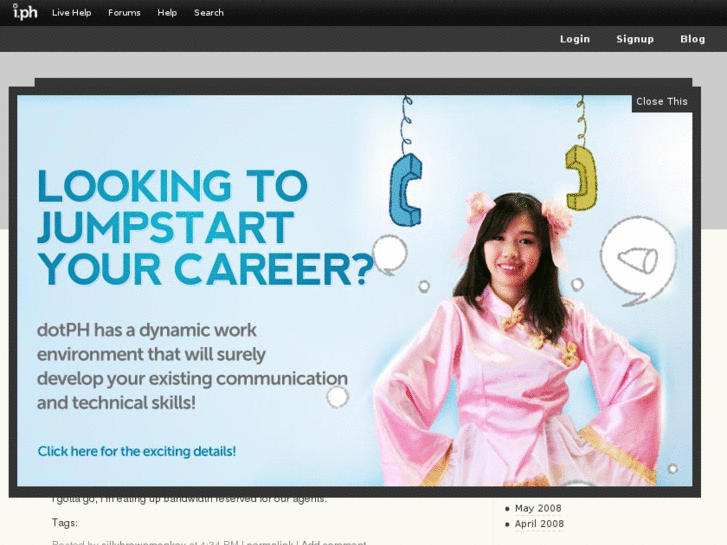Click the i.ph logo
Image resolution: width=727 pixels, height=545 pixels.
[x=25, y=12]
